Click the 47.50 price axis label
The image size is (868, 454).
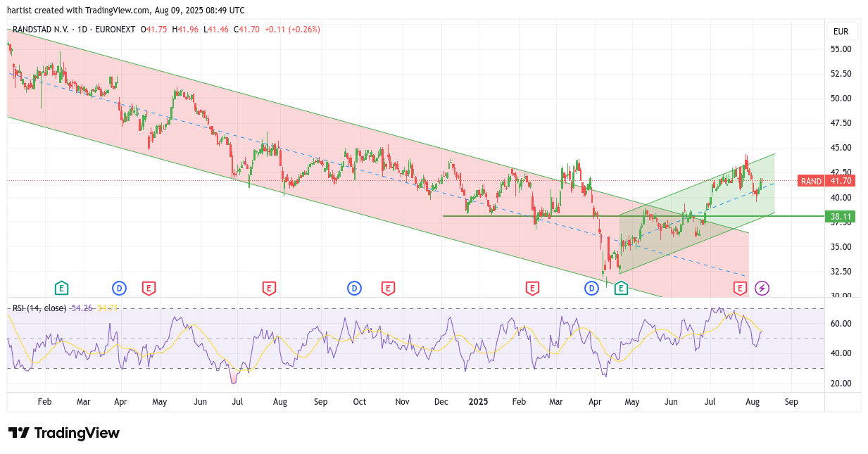coord(841,123)
